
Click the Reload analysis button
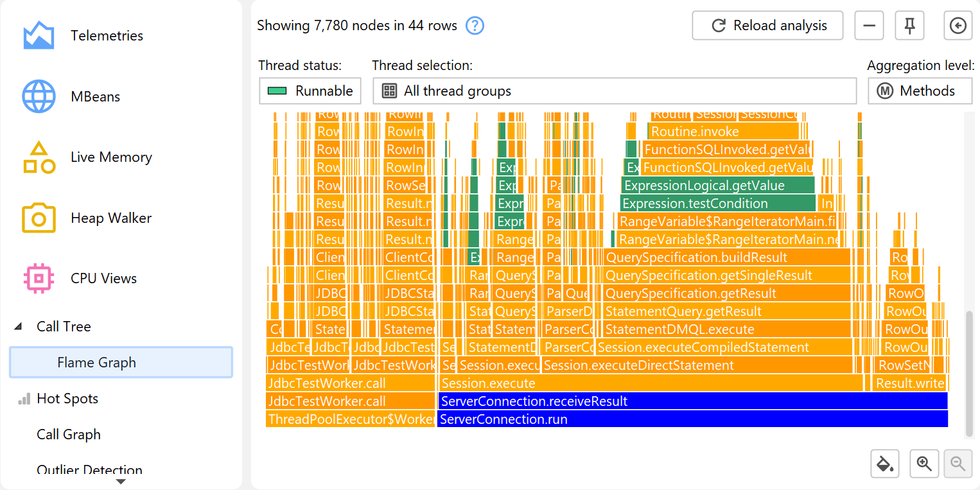pyautogui.click(x=767, y=26)
